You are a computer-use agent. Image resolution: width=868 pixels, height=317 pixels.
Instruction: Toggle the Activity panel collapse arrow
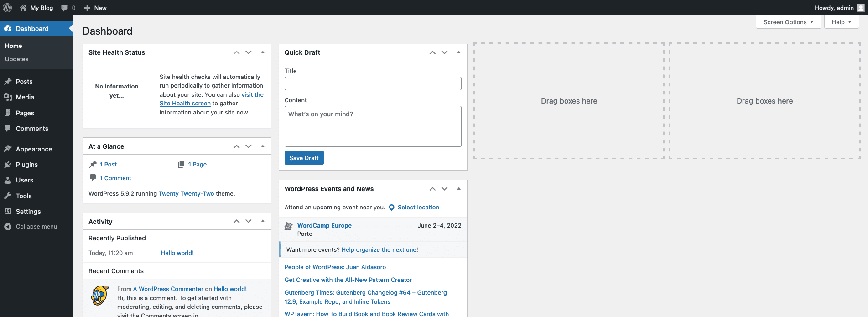263,221
